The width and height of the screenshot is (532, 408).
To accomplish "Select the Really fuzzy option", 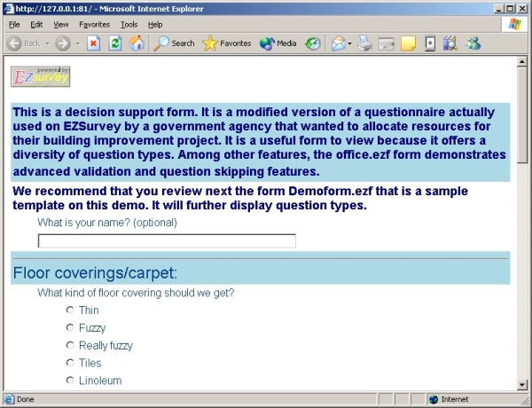I will pos(70,345).
